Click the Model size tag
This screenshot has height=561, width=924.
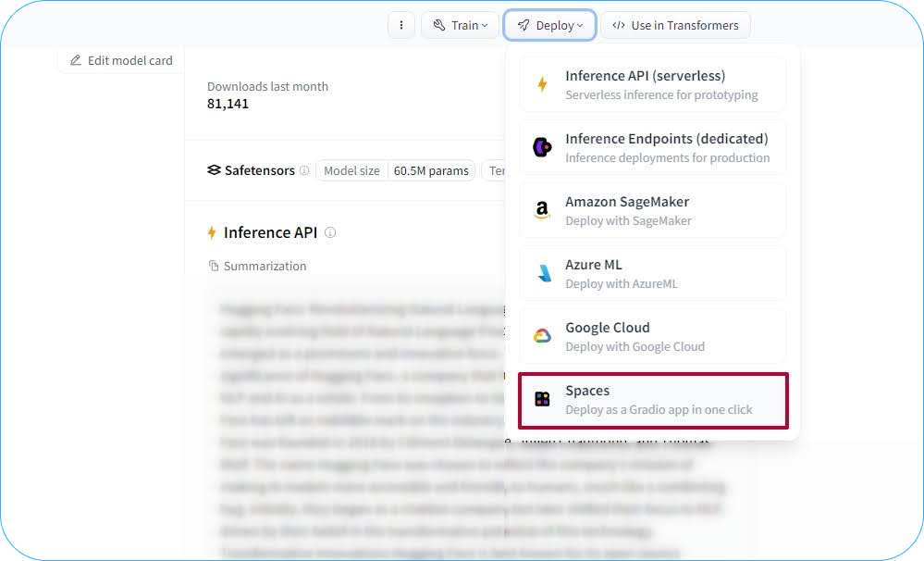coord(351,170)
